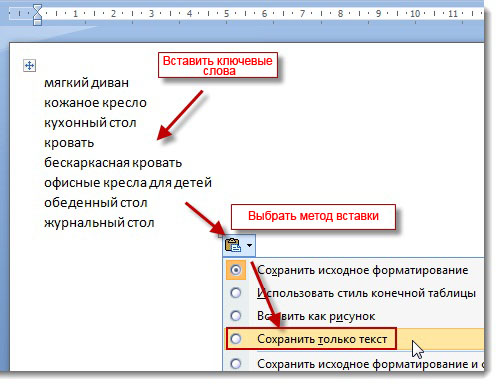The width and height of the screenshot is (499, 386).
Task: Select 'Сохранить исходное форматирование и' radio option
Action: 236,363
